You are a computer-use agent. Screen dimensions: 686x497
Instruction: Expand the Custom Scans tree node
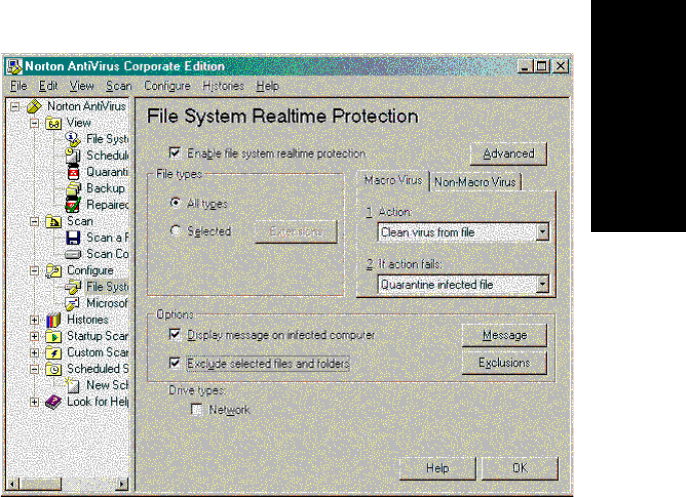pyautogui.click(x=35, y=353)
